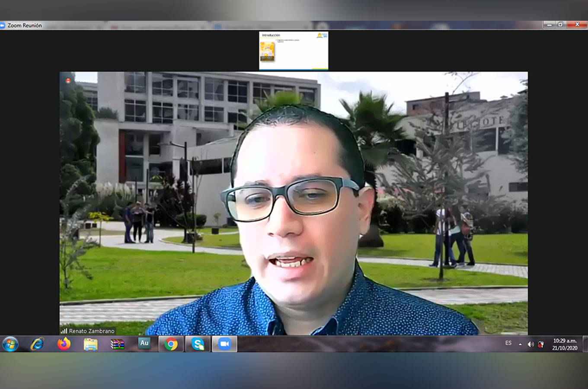Switch to Google Chrome in taskbar
Image resolution: width=588 pixels, height=389 pixels.
171,344
